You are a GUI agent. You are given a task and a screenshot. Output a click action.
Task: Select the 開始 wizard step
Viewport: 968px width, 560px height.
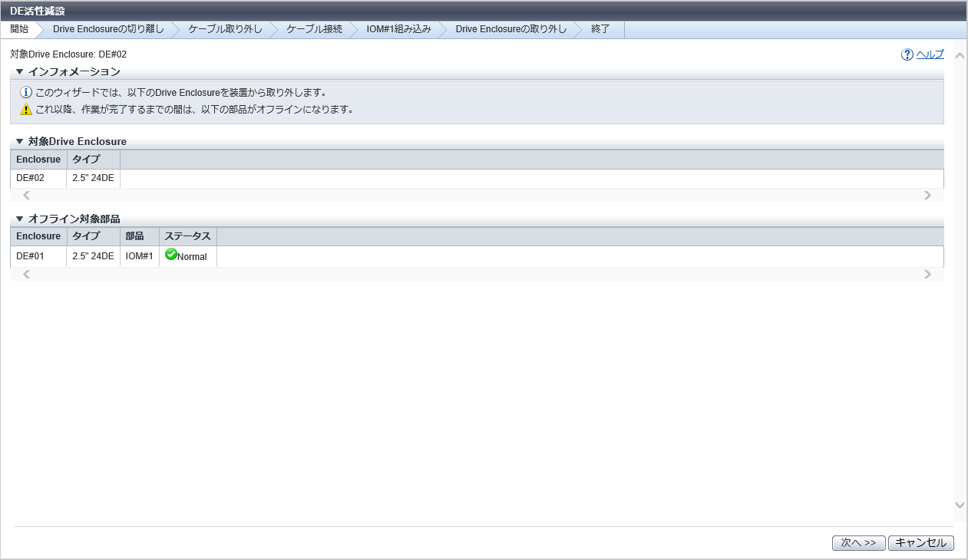tap(20, 29)
